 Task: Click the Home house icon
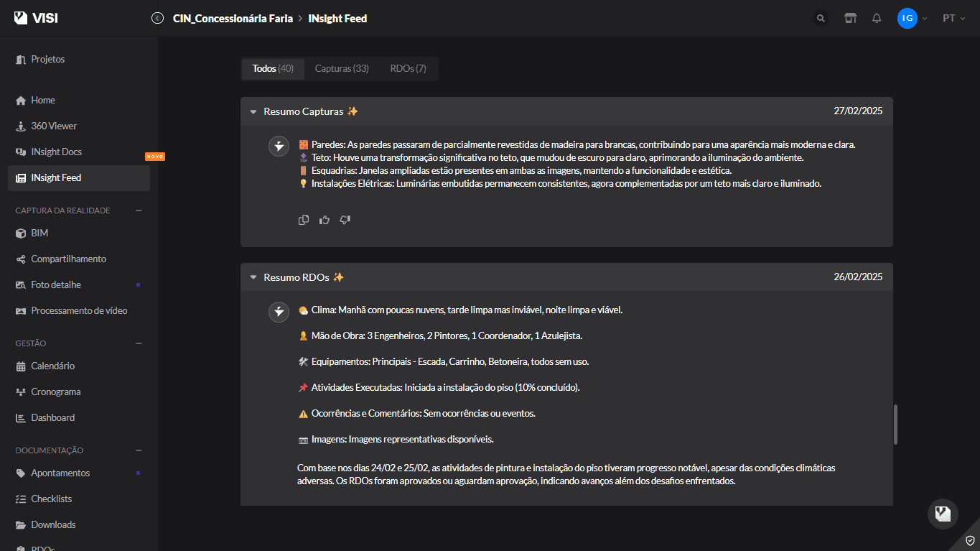(21, 101)
